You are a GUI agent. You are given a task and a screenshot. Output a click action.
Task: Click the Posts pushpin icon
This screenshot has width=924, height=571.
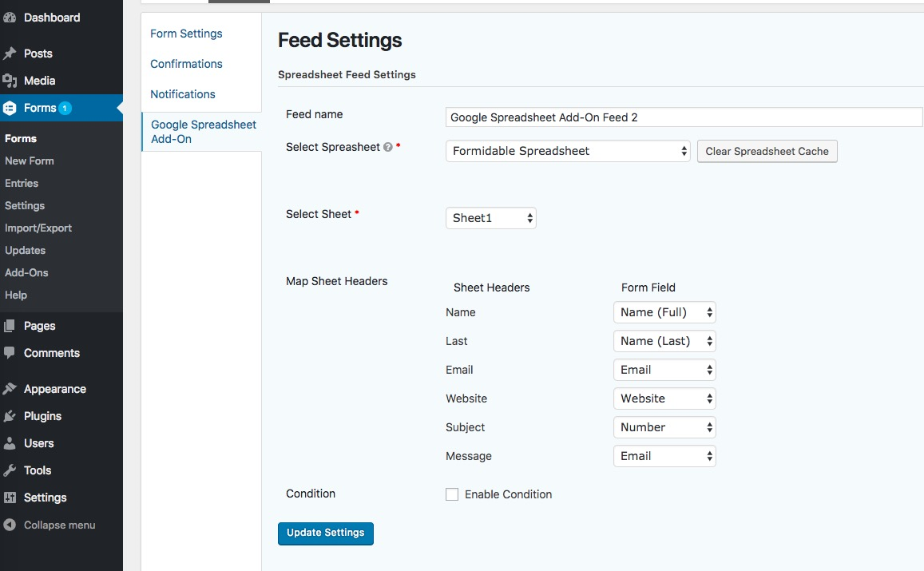coord(10,54)
